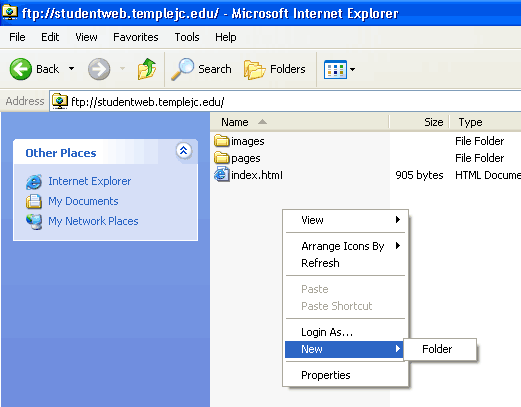521x407 pixels.
Task: Click the HTML Document type cell
Action: [488, 175]
